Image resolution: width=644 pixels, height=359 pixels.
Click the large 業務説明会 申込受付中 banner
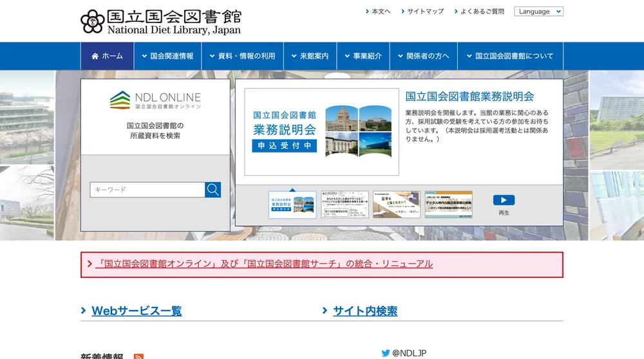tap(321, 132)
